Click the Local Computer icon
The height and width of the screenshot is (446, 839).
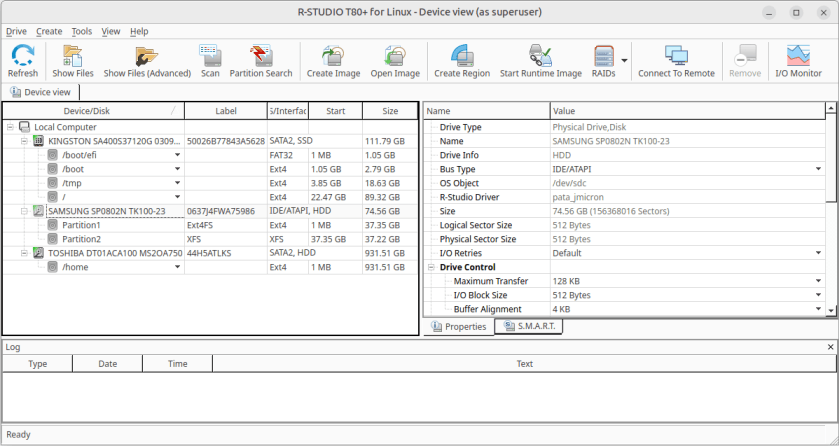(25, 127)
